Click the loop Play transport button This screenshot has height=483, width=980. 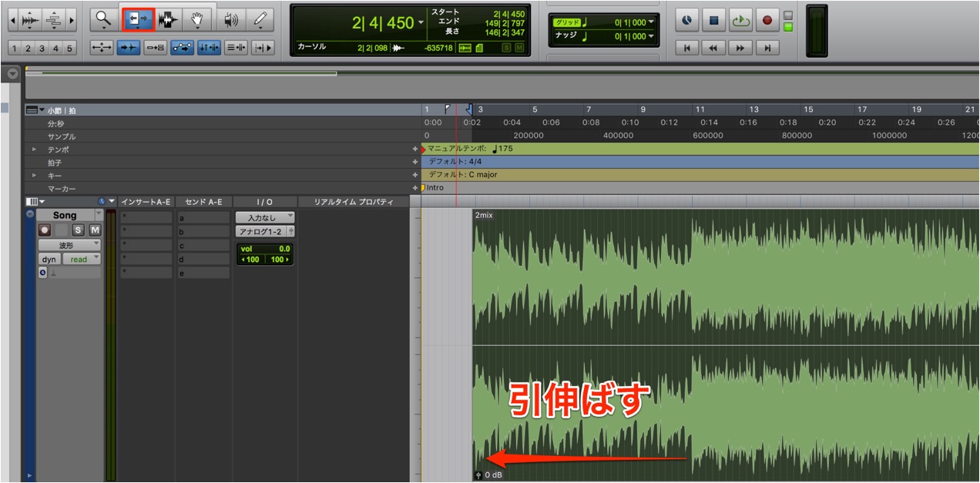tap(740, 21)
